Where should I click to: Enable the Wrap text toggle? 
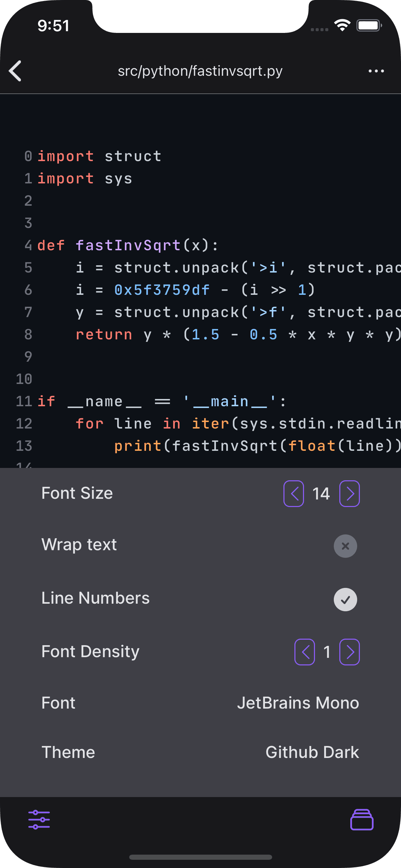pos(345,546)
